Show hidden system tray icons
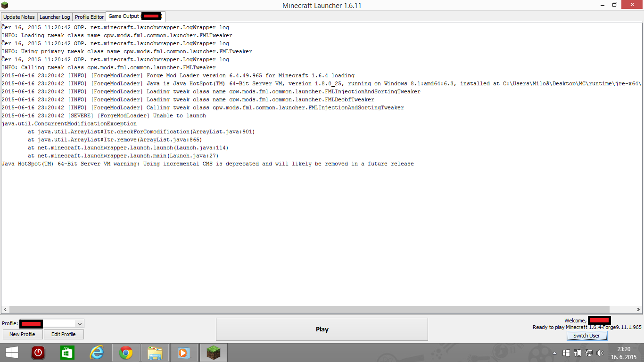The height and width of the screenshot is (362, 644). click(x=554, y=353)
